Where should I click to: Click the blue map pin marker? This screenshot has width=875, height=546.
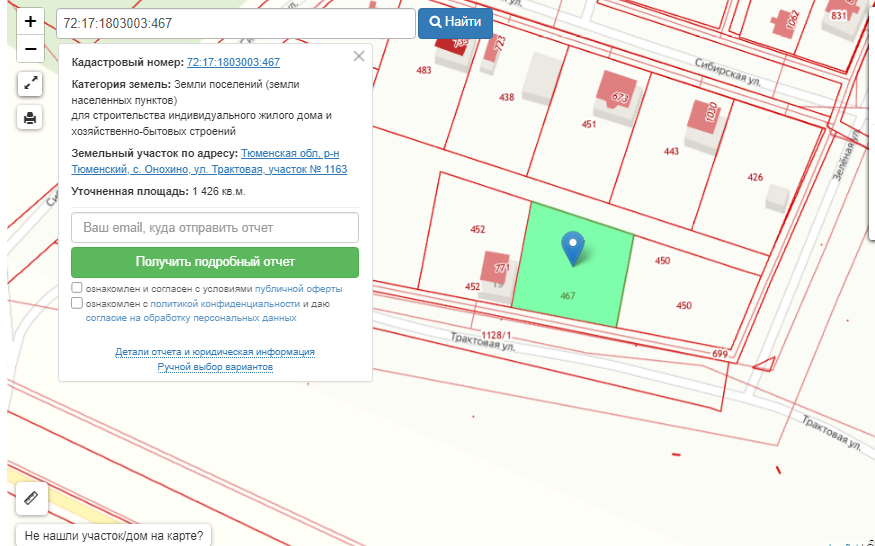(x=572, y=248)
